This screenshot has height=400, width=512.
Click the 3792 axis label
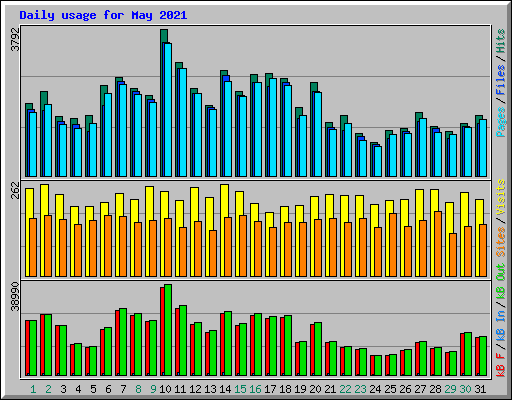point(15,39)
